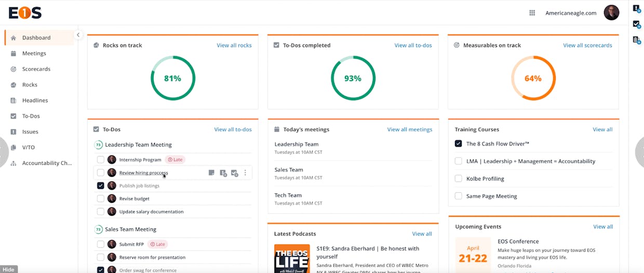This screenshot has width=644, height=273.
Task: Click View all to-dos in the To-Dos list card
Action: coord(233,129)
